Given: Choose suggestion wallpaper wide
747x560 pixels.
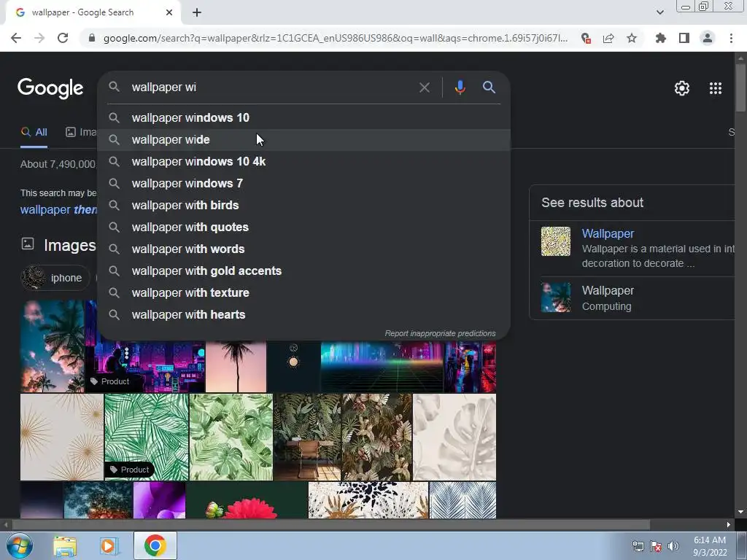Looking at the screenshot, I should (x=304, y=139).
